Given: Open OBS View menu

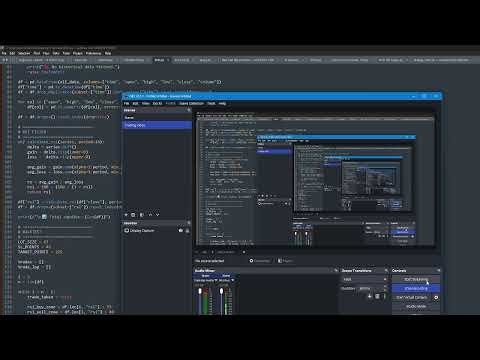Looking at the screenshot, I should pos(146,103).
